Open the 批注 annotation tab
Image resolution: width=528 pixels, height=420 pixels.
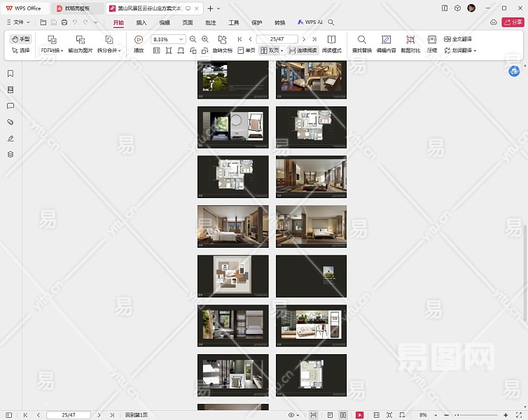coord(211,22)
